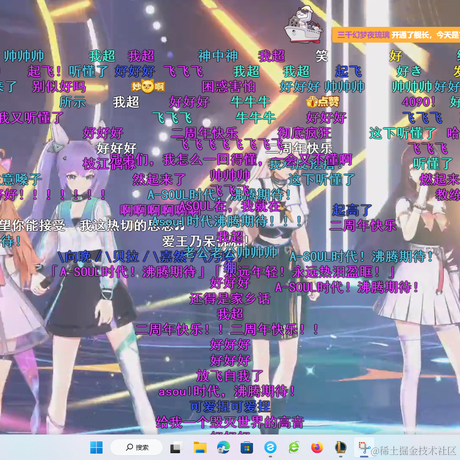This screenshot has width=460, height=460.
Task: Select the danmaku '啊啊啊啊啊啊'
Action: tap(160, 210)
